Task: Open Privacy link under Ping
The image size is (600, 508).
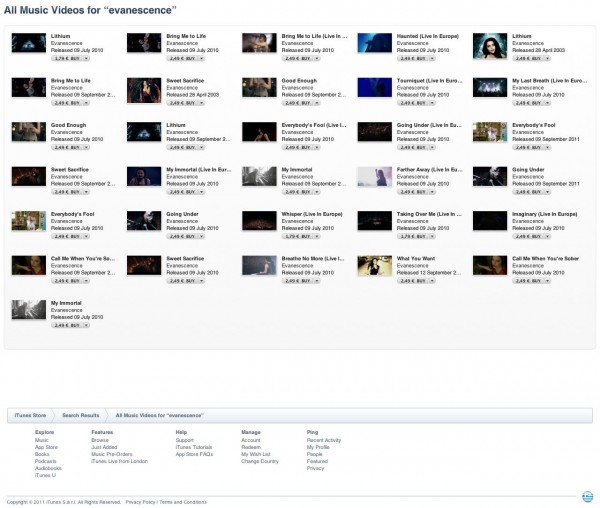Action: click(315, 468)
